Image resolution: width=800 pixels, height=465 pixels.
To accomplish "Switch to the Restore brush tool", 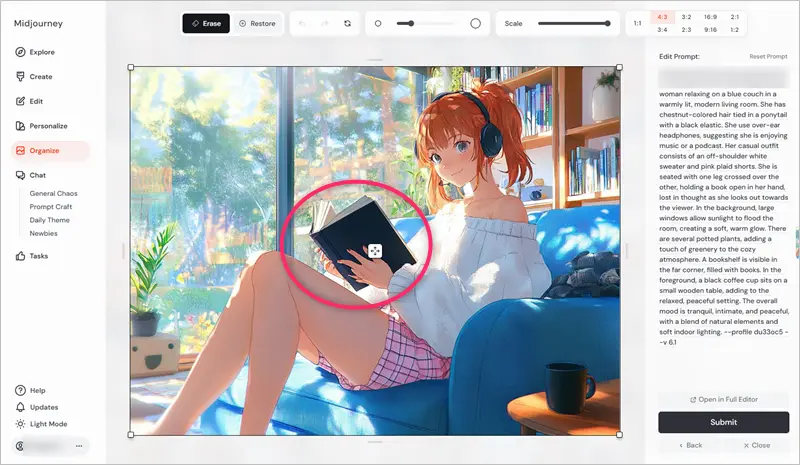I will click(258, 23).
